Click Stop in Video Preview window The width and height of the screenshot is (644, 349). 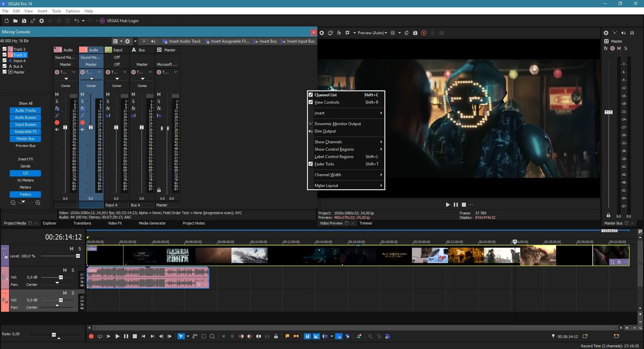pos(464,205)
